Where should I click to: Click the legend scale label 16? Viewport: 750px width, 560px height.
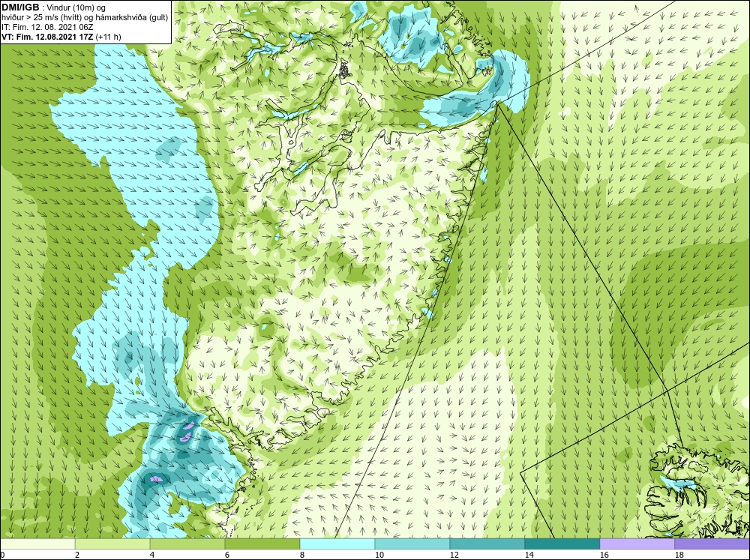[604, 555]
